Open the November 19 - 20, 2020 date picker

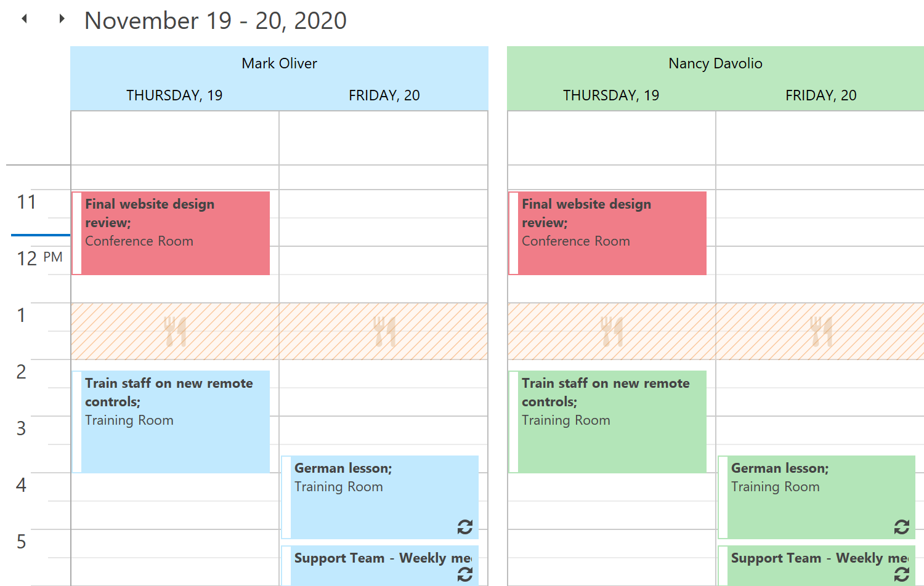216,21
